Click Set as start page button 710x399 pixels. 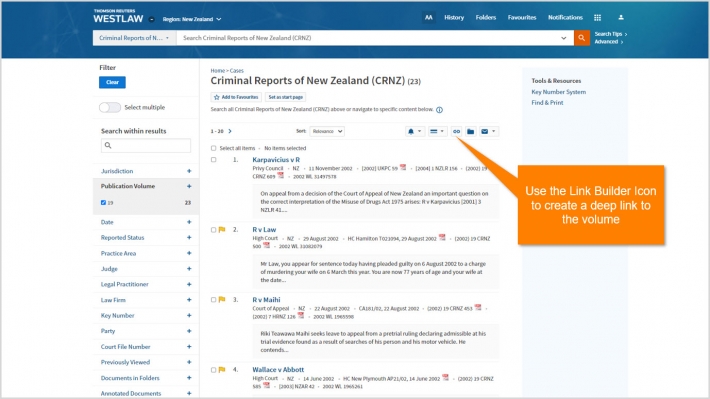pos(285,97)
